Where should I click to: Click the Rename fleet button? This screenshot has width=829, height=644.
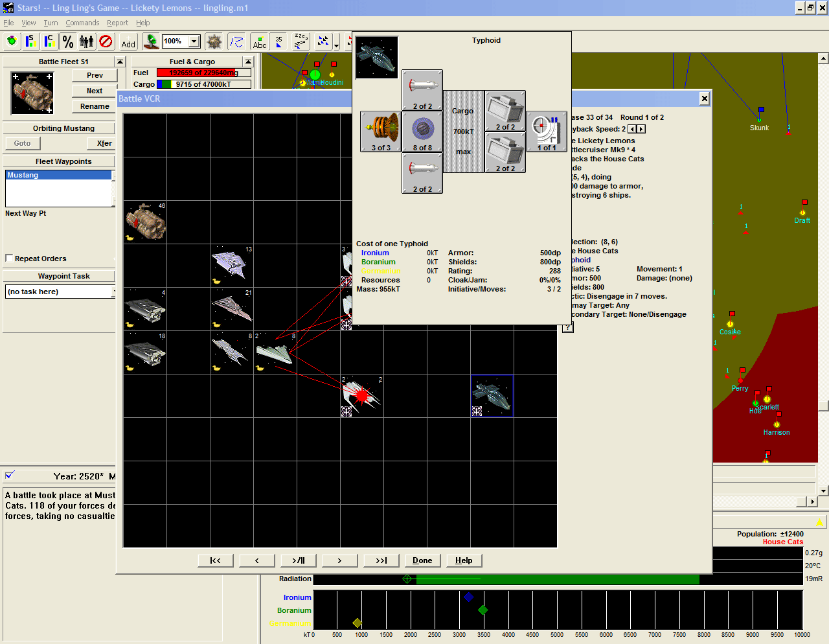95,106
